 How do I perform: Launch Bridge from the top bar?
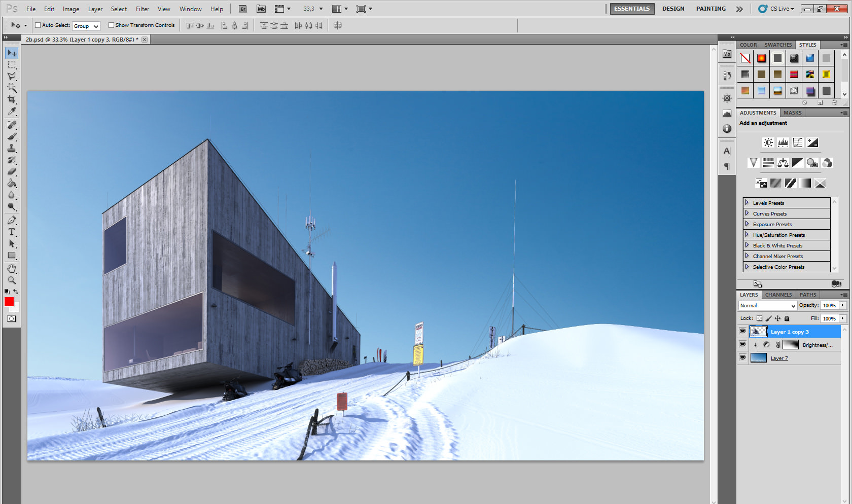coord(243,9)
